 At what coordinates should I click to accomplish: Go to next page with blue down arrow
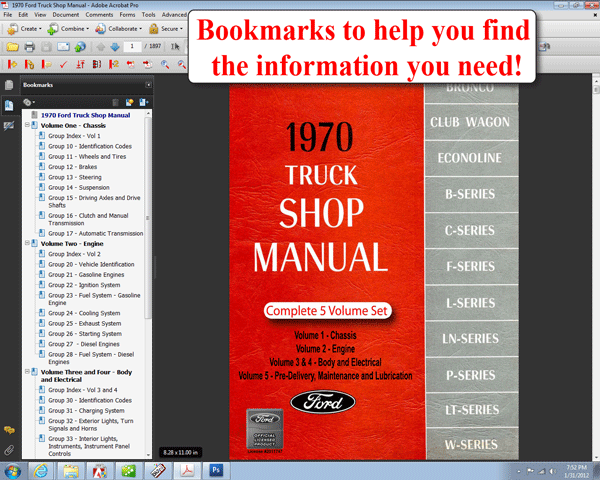click(x=115, y=47)
